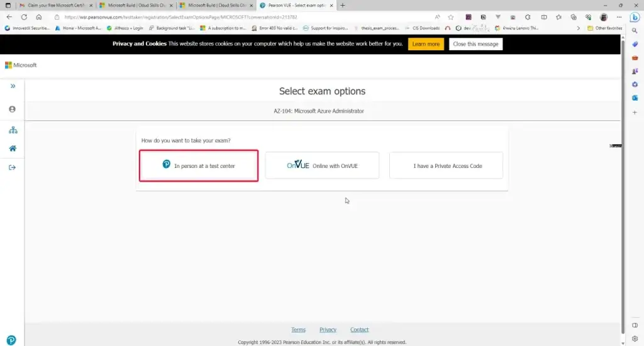Open Collections icon in toolbar
644x346 pixels.
pyautogui.click(x=574, y=17)
